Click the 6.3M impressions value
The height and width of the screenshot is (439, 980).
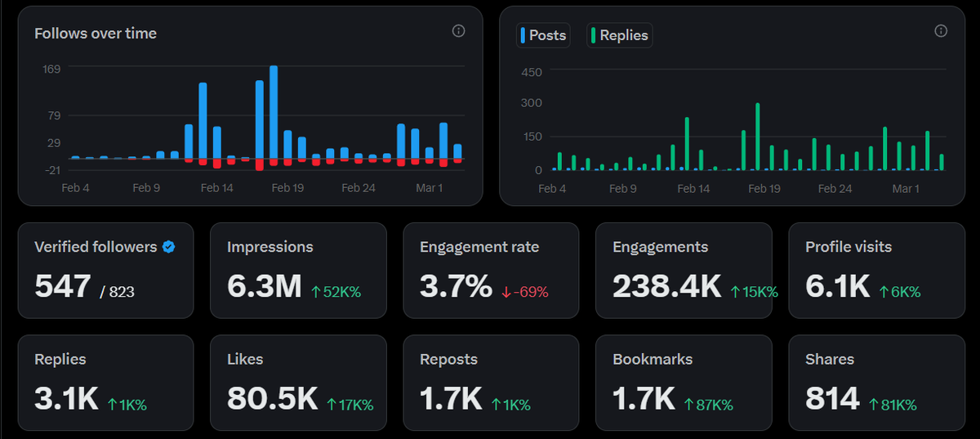[265, 286]
